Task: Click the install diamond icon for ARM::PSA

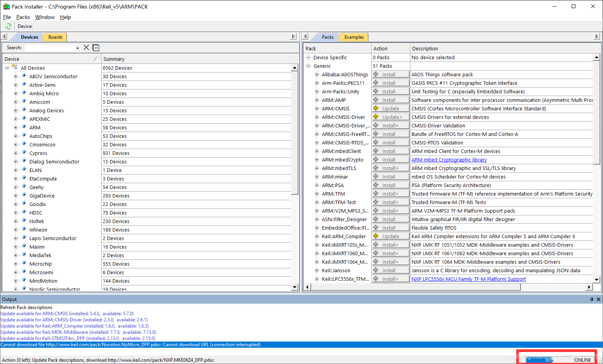Action: point(376,185)
